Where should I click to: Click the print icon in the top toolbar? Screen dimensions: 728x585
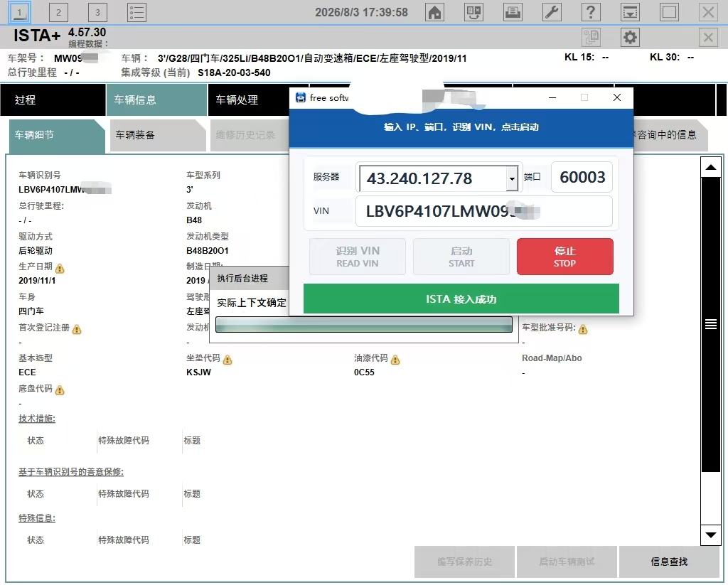coord(513,12)
